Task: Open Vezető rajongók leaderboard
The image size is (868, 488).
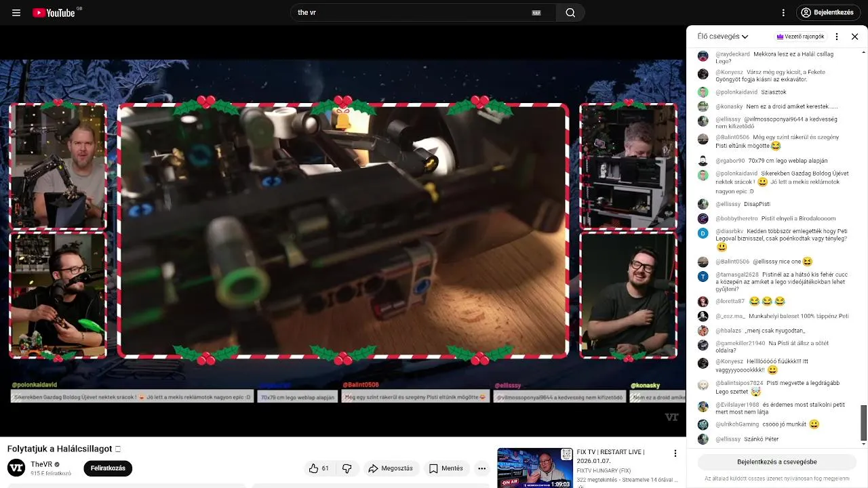Action: pyautogui.click(x=801, y=37)
